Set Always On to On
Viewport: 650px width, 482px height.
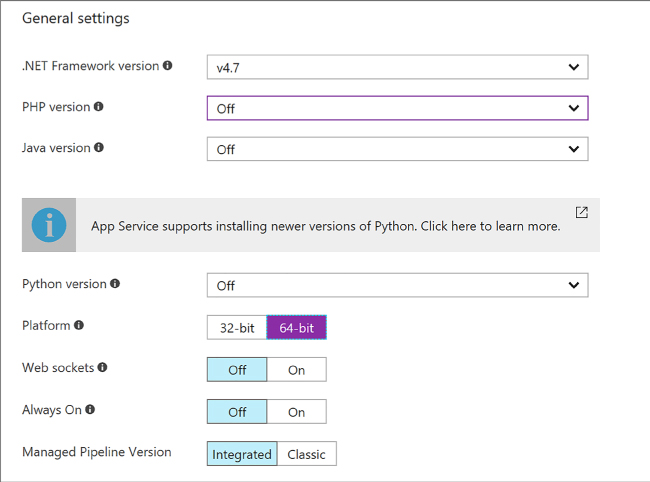coord(296,412)
